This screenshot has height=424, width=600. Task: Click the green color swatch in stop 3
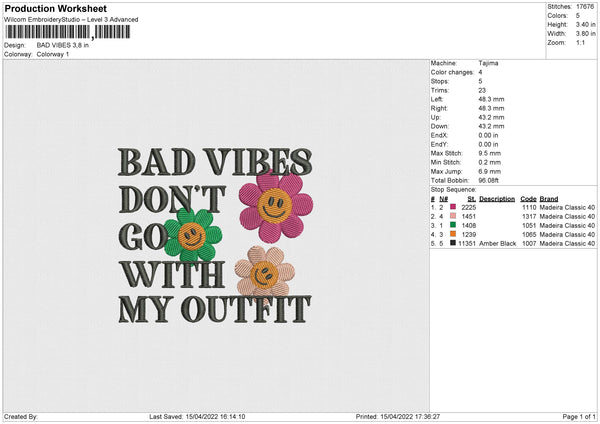[453, 225]
